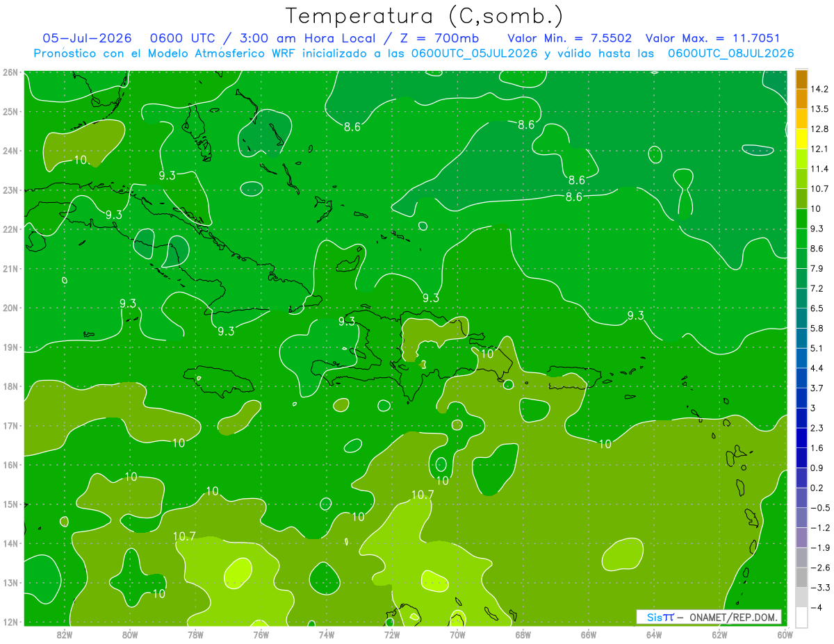Click the "7.9" value on the color scale
Viewport: 834px width, 644px height.
pyautogui.click(x=817, y=268)
